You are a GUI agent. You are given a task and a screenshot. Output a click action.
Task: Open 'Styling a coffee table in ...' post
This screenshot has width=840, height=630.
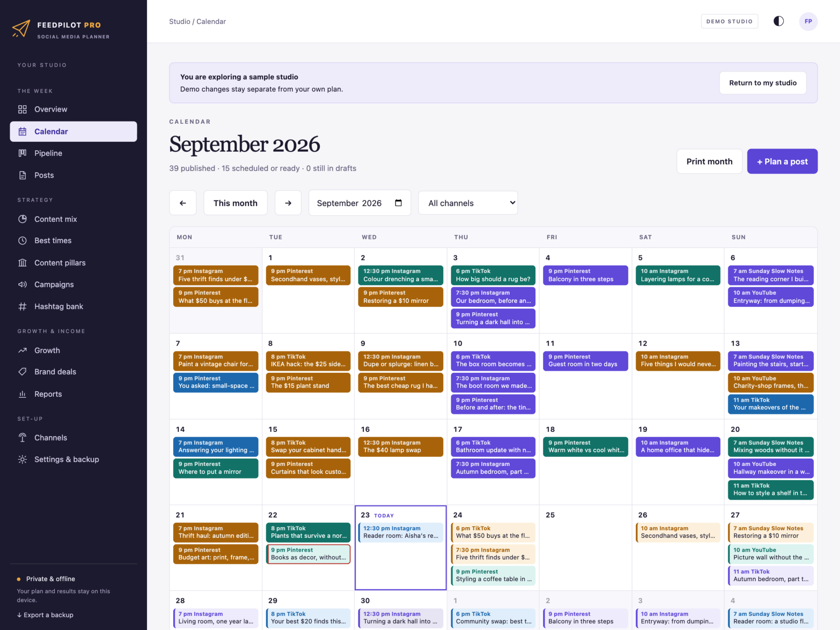493,575
